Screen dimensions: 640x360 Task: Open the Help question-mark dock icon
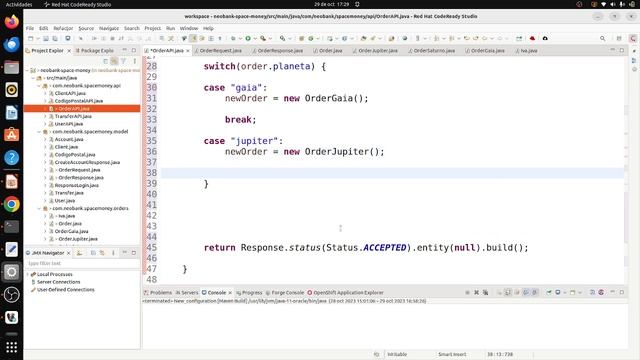click(x=11, y=158)
